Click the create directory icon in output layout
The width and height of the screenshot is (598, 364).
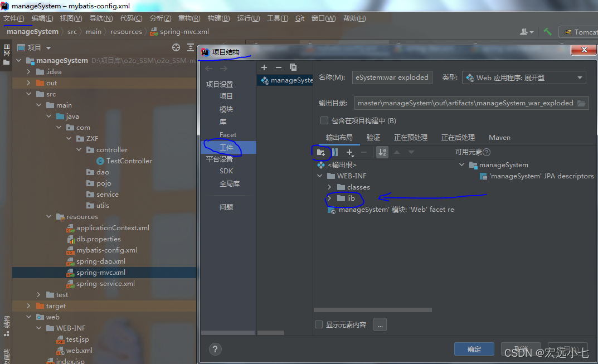(321, 152)
